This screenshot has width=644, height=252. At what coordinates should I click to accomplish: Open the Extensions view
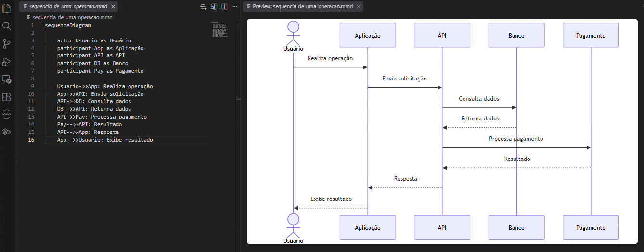(7, 97)
